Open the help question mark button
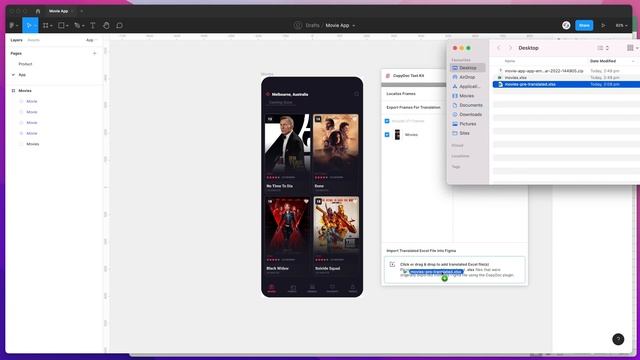 click(618, 339)
